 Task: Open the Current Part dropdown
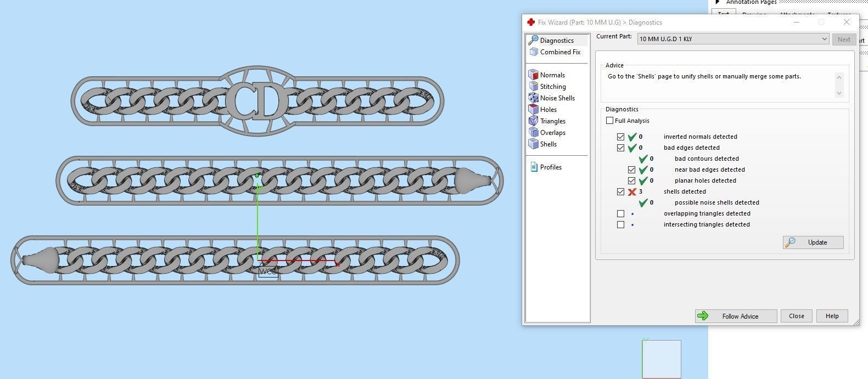pos(733,39)
